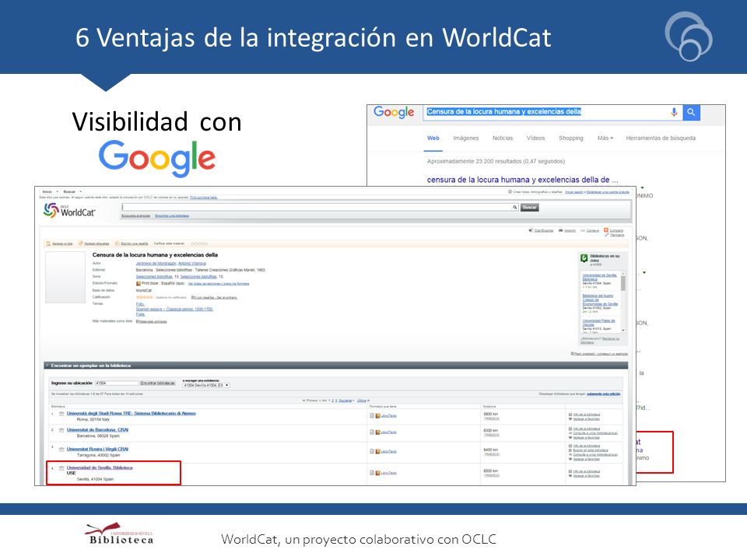The image size is (747, 560).
Task: Open 'Universitat Rovira i Virgili CRAI' library link
Action: tap(97, 449)
